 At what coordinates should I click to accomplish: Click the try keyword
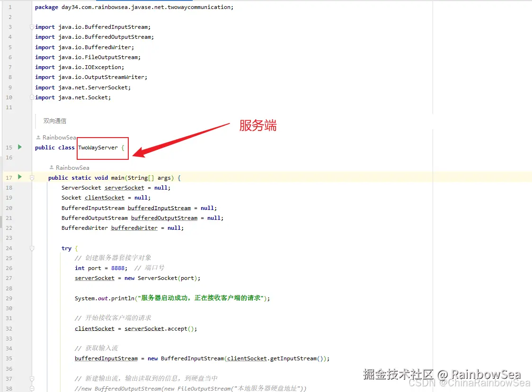pyautogui.click(x=66, y=248)
